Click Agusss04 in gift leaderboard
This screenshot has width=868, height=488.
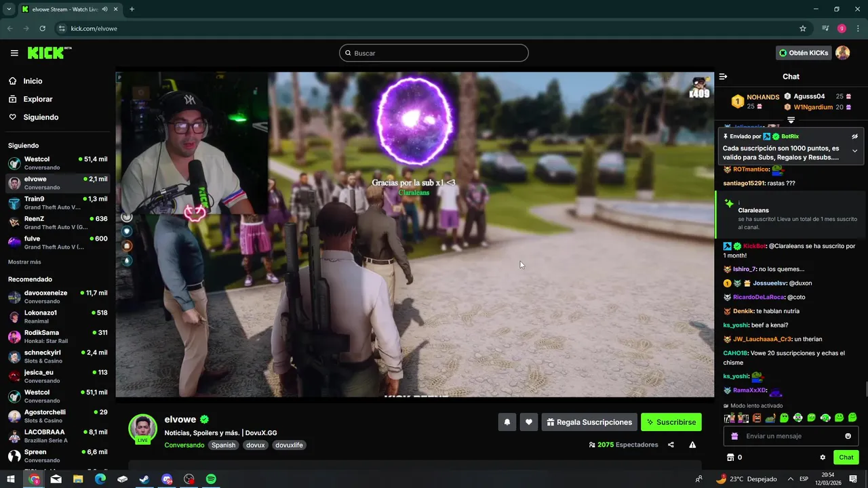pyautogui.click(x=809, y=96)
